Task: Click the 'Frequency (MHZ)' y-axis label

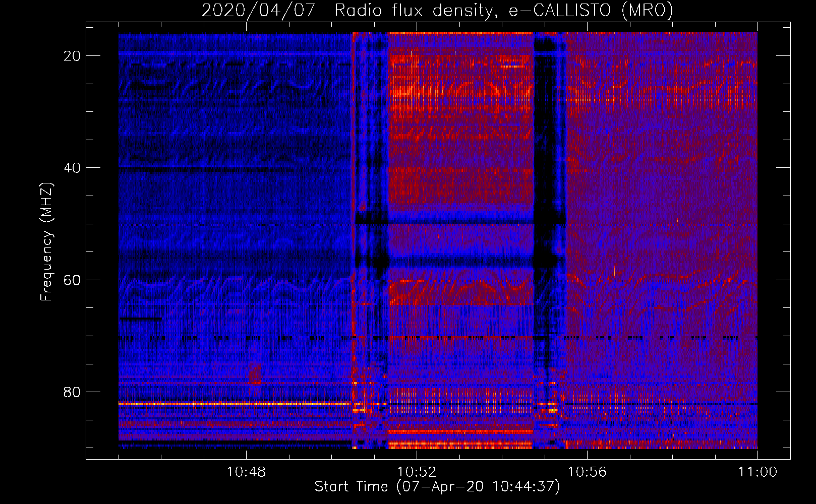Action: coord(46,242)
